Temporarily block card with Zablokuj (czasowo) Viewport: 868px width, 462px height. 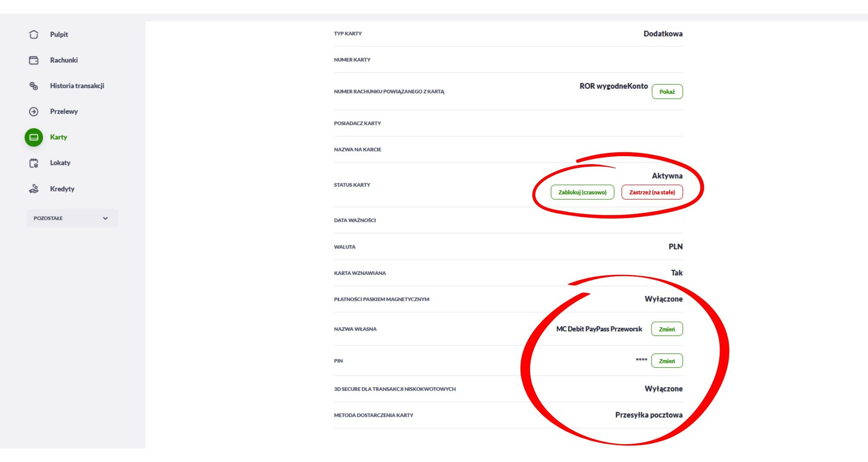coord(582,192)
